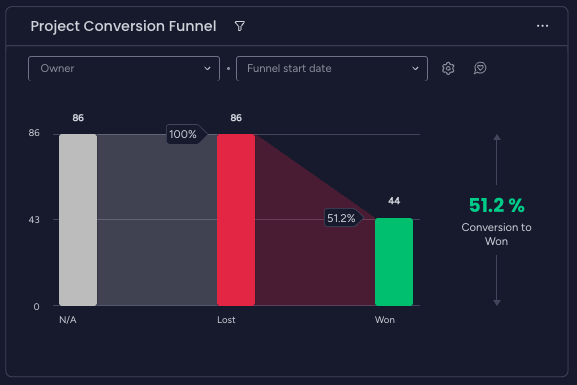This screenshot has width=577, height=385.
Task: Click the 86 value above Lost bar
Action: coord(236,118)
